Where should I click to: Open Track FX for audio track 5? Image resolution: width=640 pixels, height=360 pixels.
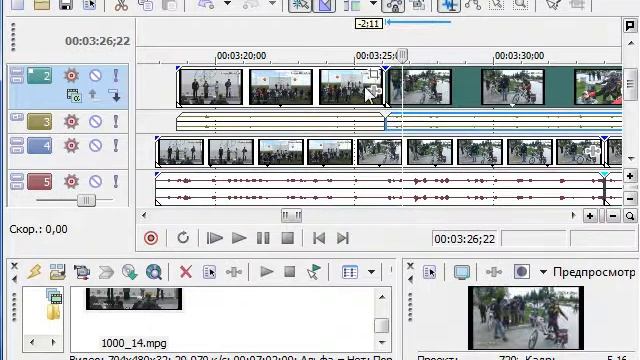point(71,181)
